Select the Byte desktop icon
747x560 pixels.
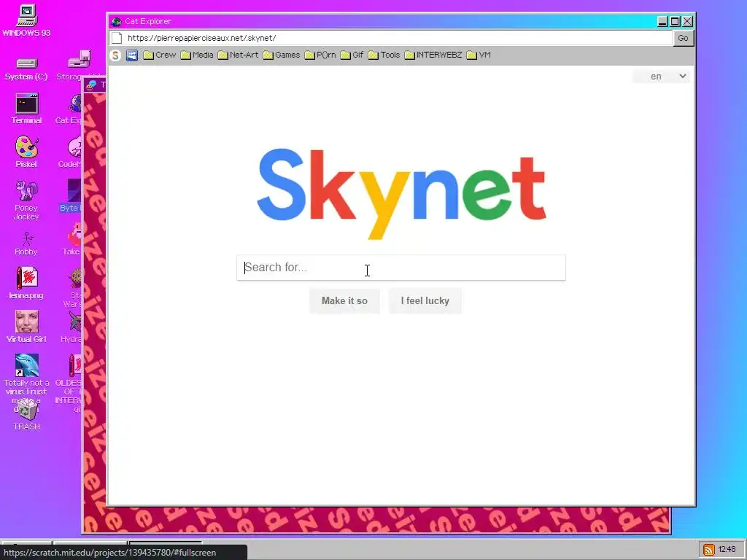[71, 195]
